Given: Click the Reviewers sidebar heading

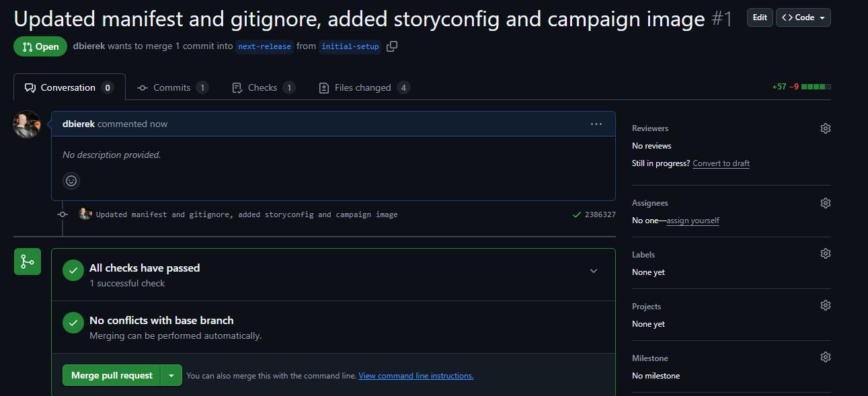Looking at the screenshot, I should pos(650,128).
